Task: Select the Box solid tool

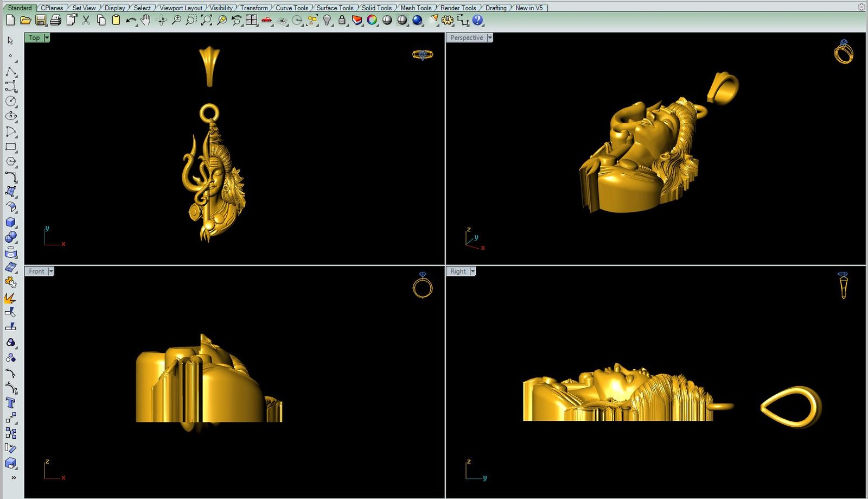Action: point(10,222)
